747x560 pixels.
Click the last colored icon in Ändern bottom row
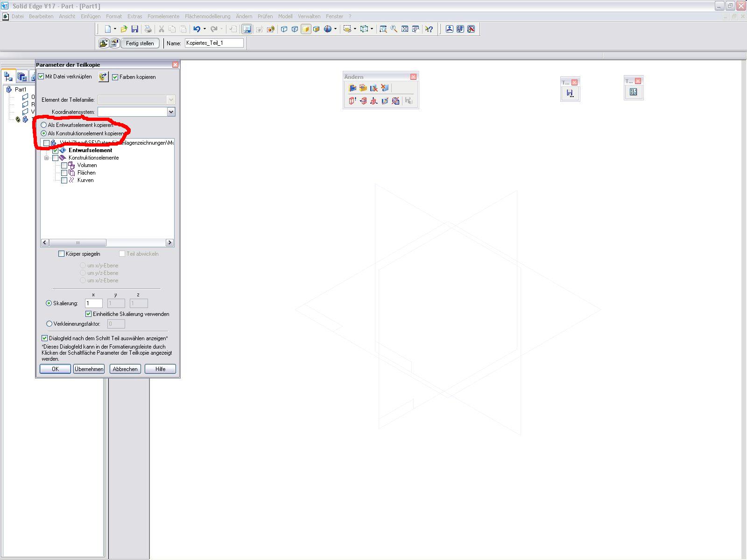[395, 100]
